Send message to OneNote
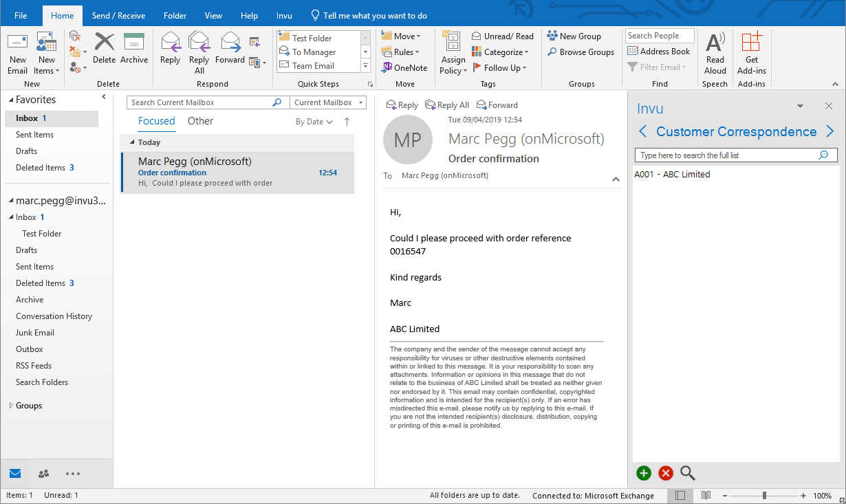Viewport: 846px width, 504px height. tap(404, 67)
